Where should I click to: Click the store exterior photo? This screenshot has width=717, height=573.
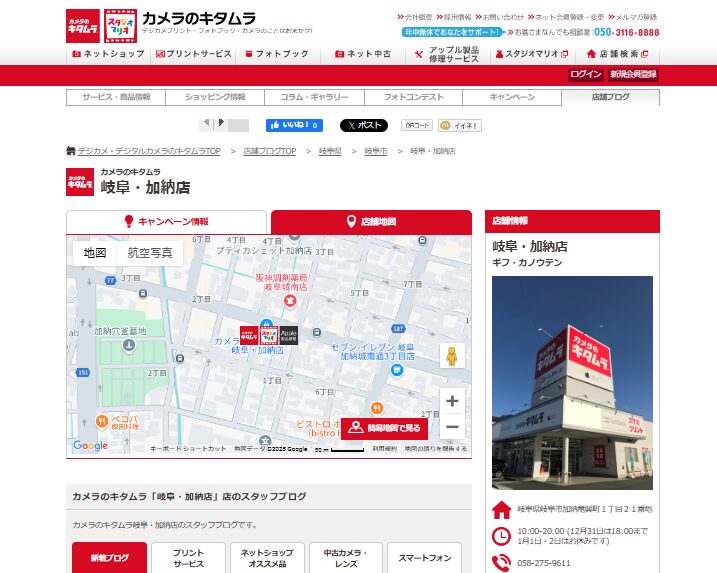pos(571,382)
